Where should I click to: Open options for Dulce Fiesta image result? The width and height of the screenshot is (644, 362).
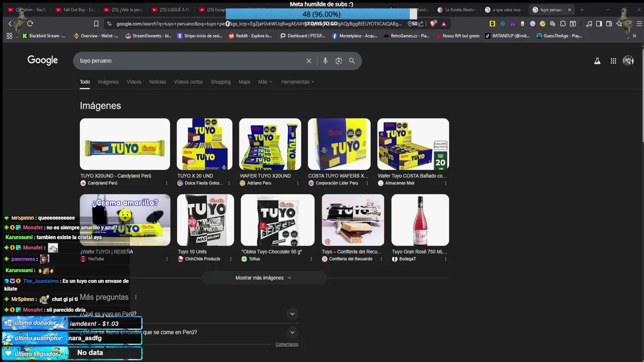[x=229, y=183]
